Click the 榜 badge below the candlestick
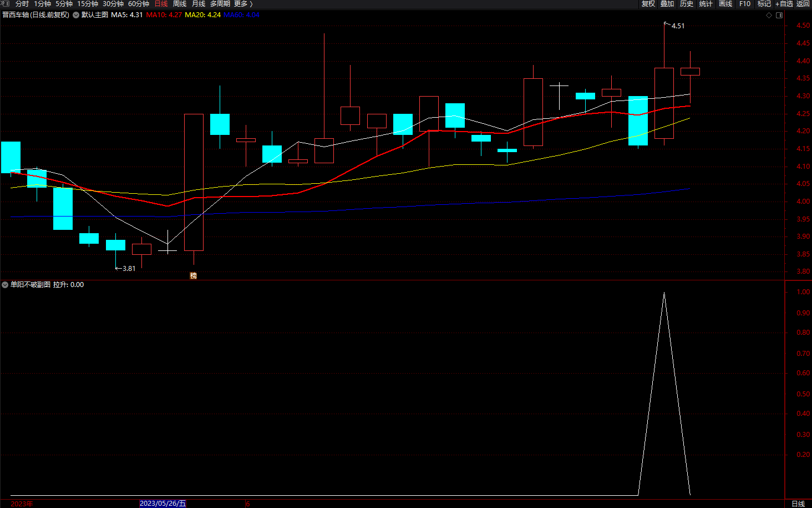The image size is (812, 508). click(x=194, y=275)
